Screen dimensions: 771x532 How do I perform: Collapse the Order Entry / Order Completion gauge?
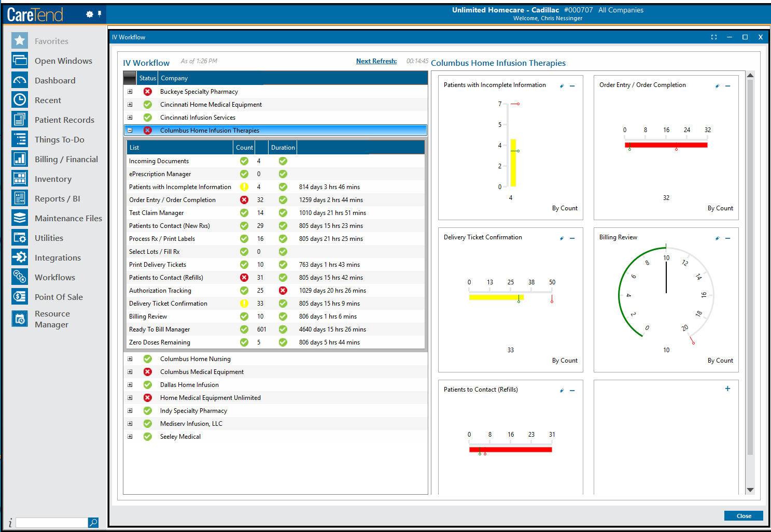pos(728,86)
